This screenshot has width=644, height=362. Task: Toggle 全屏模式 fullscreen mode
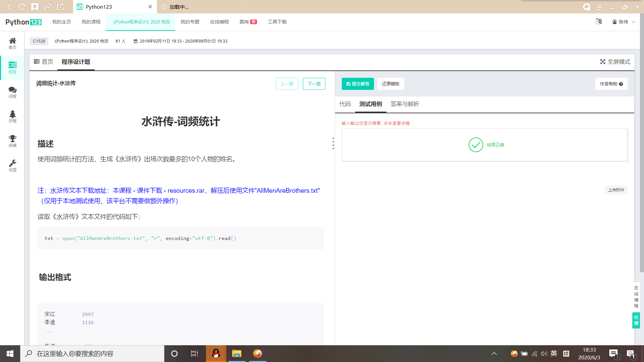point(615,62)
